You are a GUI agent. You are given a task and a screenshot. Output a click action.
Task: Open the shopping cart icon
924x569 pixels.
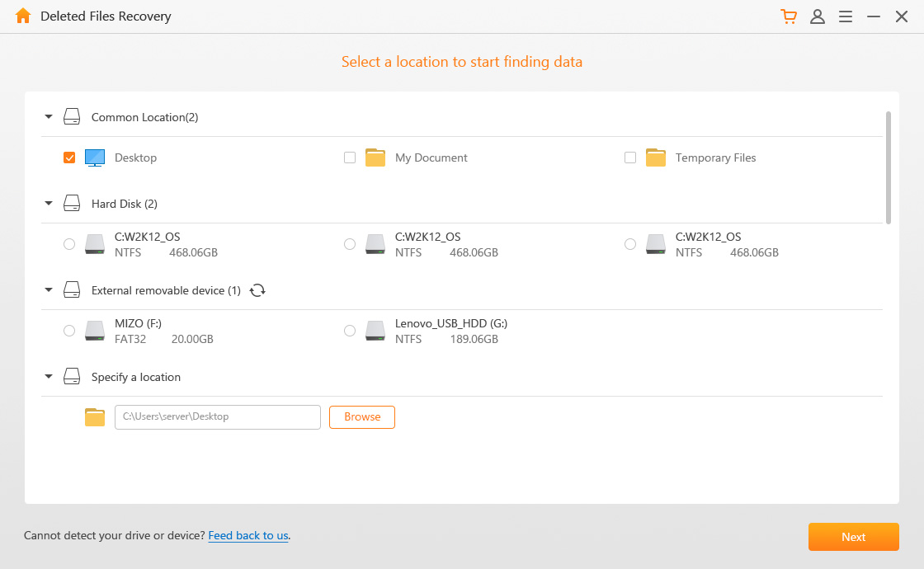coord(789,16)
